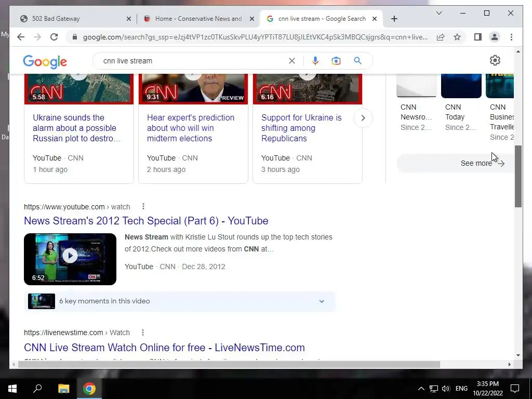Open new browser tab
Viewport: 532px width, 399px height.
tap(394, 19)
